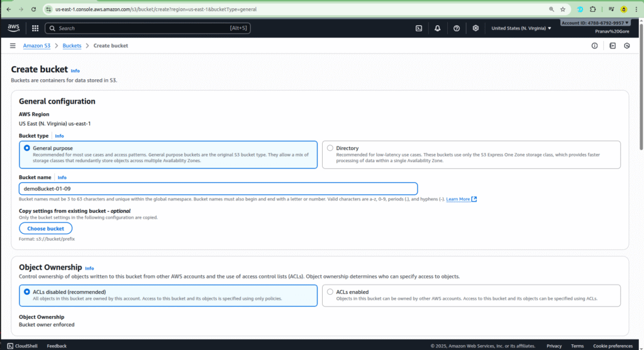The image size is (644, 350).
Task: Open the help question mark icon
Action: [457, 28]
